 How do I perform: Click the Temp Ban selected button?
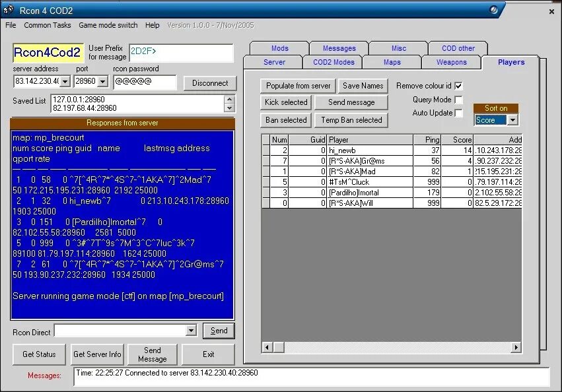pyautogui.click(x=351, y=120)
